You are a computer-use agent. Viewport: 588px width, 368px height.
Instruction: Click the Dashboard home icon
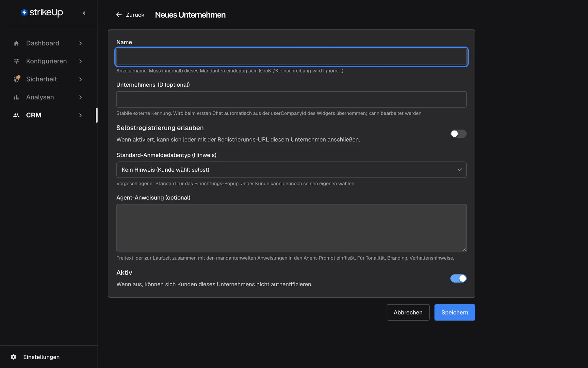[x=16, y=43]
